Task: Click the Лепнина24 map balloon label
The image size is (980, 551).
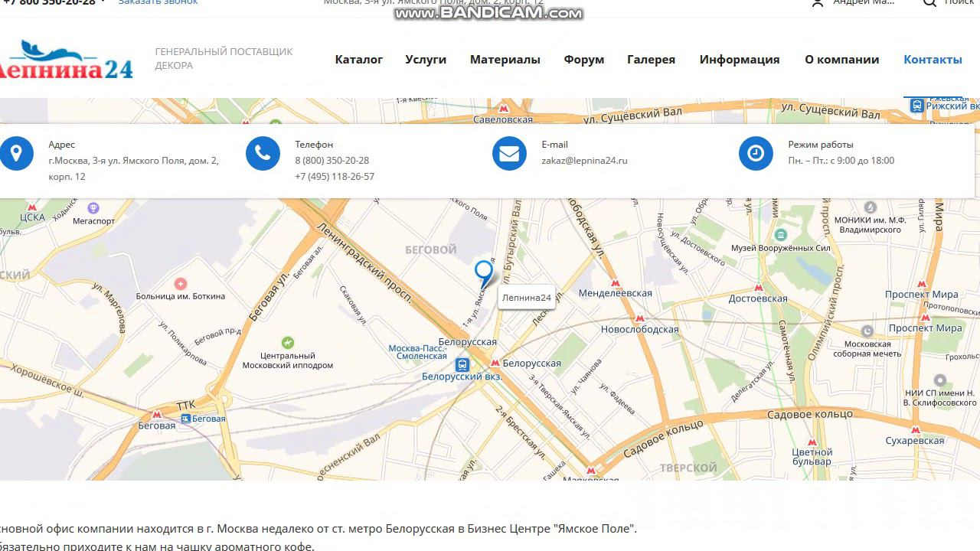Action: click(527, 298)
